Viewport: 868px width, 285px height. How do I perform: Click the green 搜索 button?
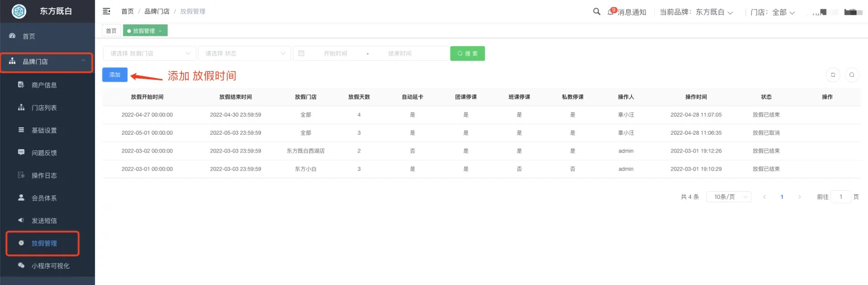click(x=467, y=53)
